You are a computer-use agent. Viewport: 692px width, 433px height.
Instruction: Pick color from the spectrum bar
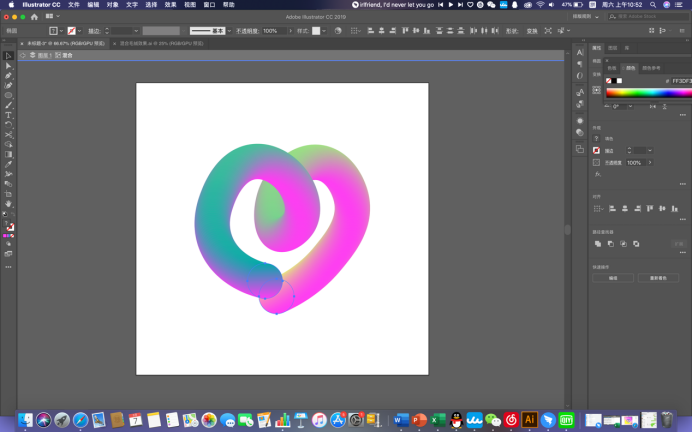pyautogui.click(x=649, y=93)
